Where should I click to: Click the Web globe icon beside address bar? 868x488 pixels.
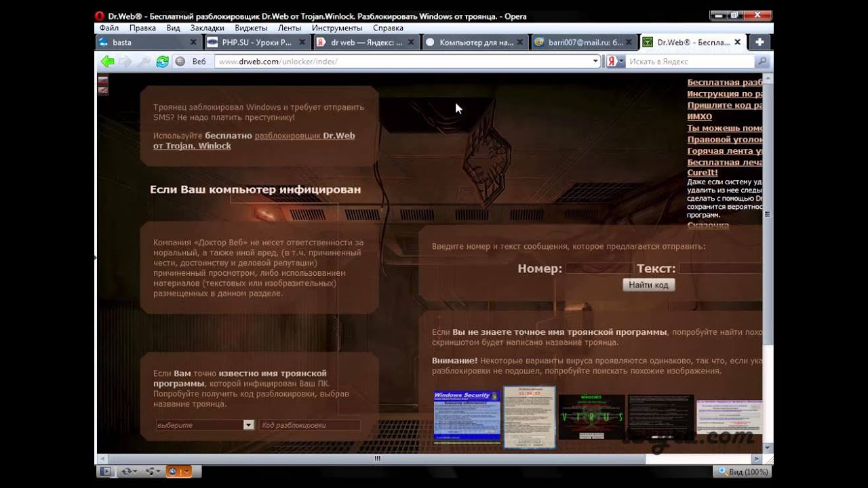click(x=180, y=61)
